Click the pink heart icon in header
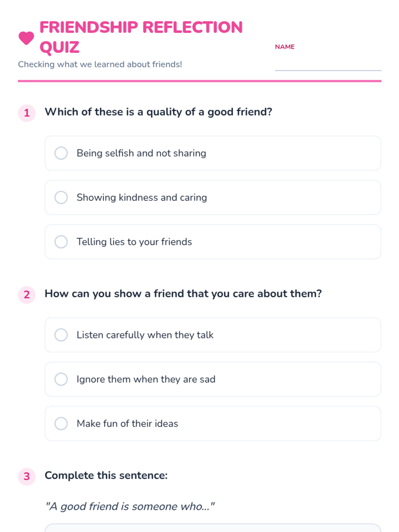 click(x=26, y=38)
